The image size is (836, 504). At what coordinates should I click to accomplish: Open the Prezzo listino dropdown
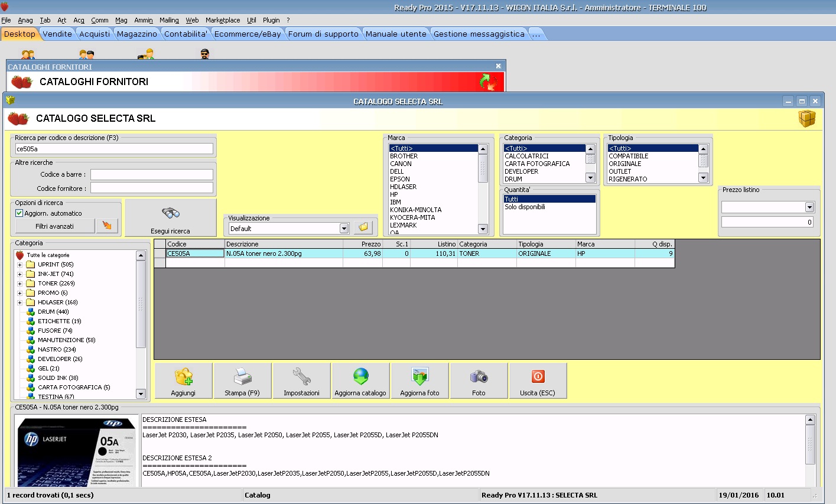[809, 207]
